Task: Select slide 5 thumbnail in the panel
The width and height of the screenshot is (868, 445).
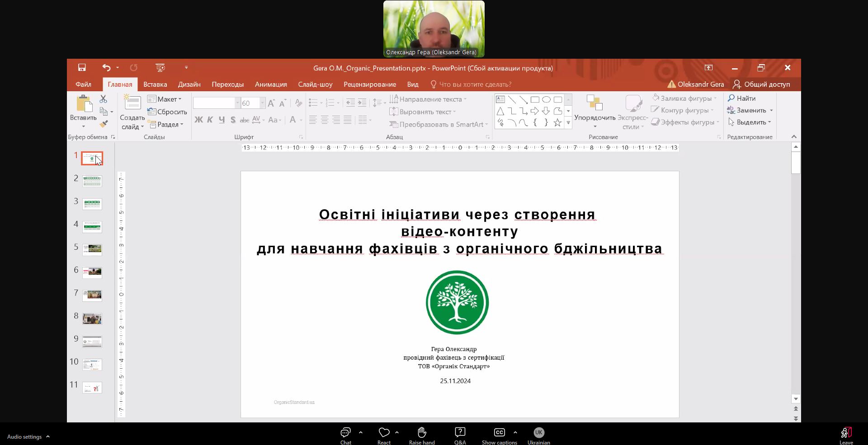Action: (x=92, y=249)
